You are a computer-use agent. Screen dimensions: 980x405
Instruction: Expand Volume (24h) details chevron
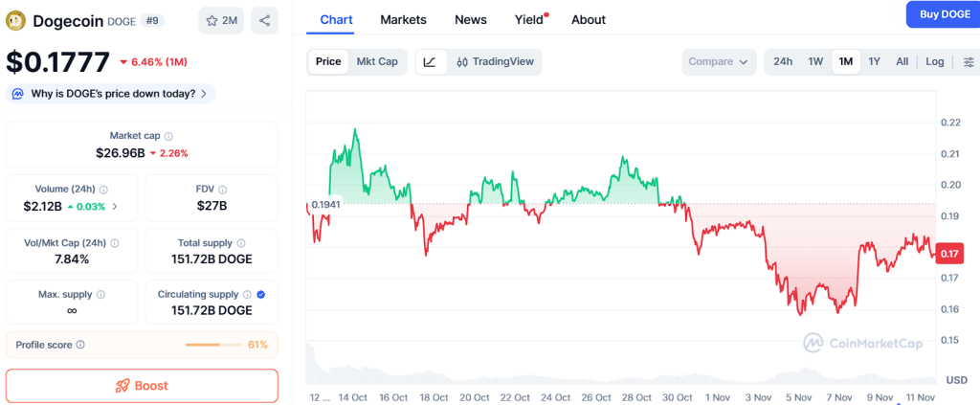116,206
